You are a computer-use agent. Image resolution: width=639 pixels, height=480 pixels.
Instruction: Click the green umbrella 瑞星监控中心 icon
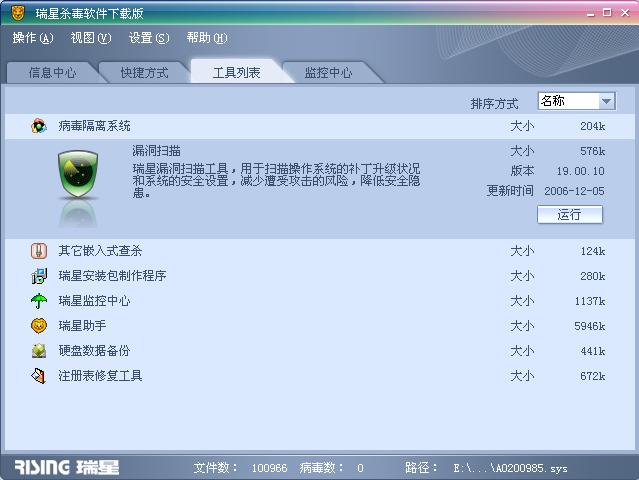39,301
